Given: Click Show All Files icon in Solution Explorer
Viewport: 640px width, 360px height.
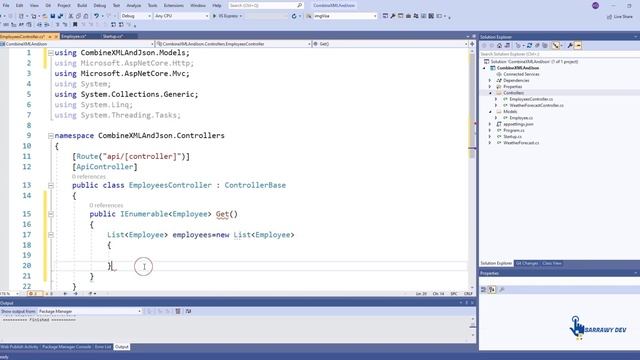Looking at the screenshot, I should click(x=545, y=46).
